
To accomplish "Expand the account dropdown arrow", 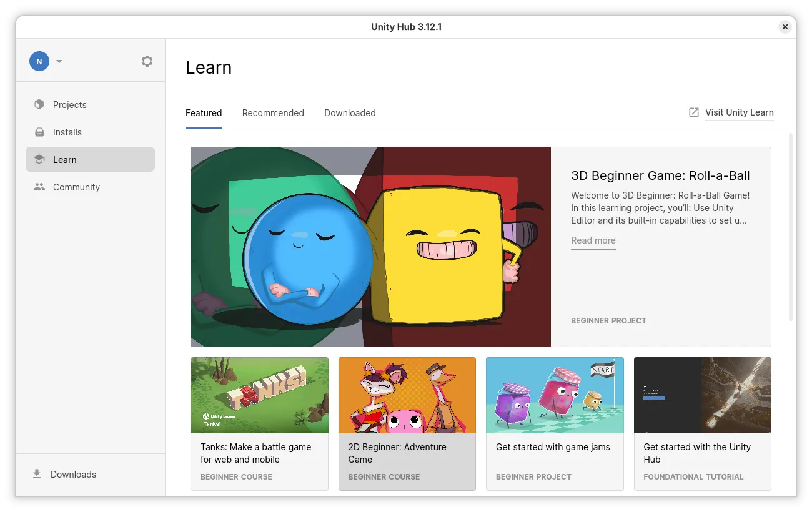I will click(59, 61).
